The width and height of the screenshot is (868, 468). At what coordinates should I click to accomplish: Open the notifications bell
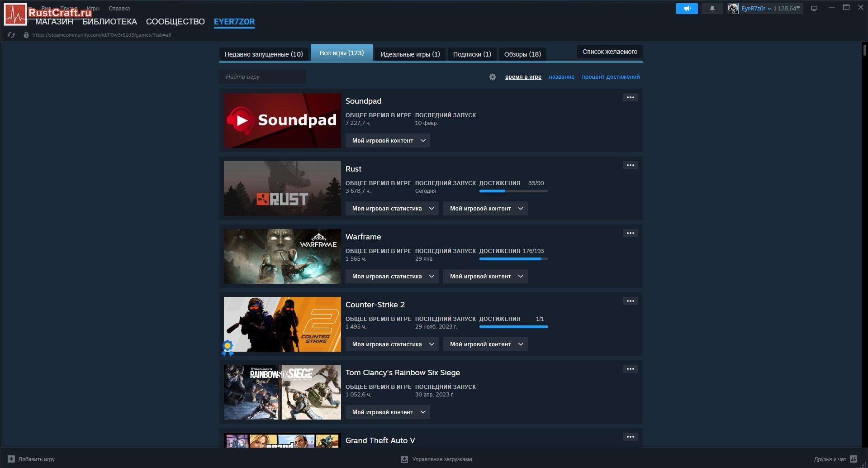click(712, 9)
